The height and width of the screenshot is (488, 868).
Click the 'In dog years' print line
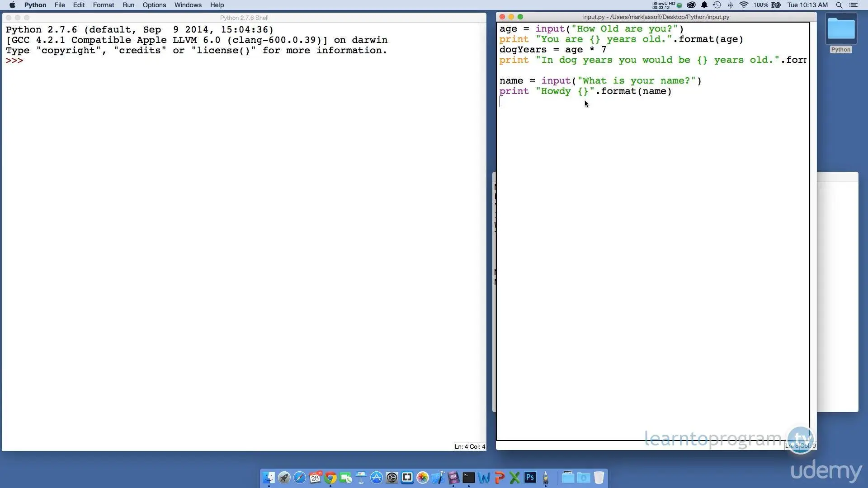coord(653,60)
